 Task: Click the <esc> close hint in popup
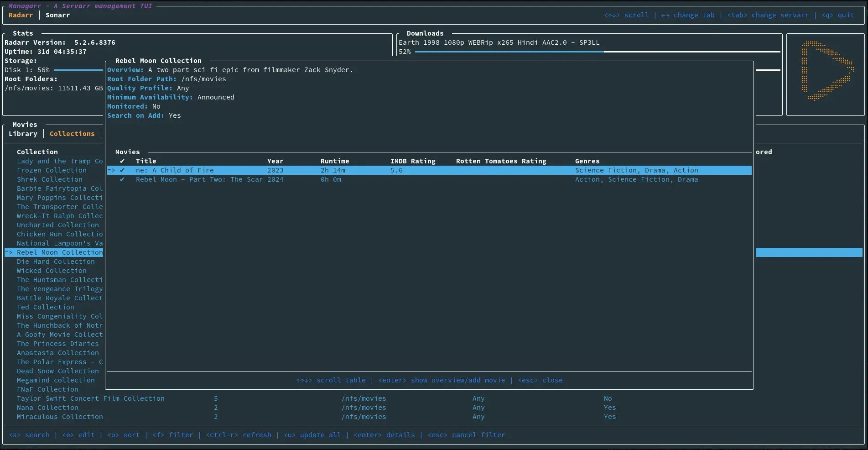coord(540,380)
